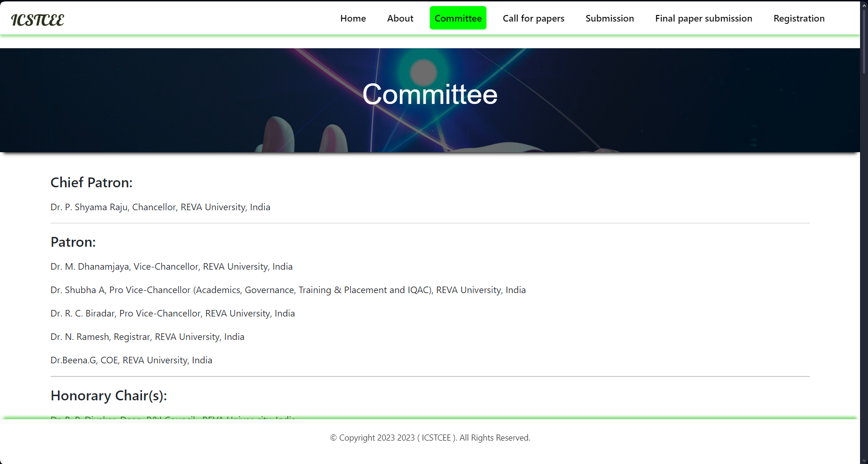Go to Registration page
The height and width of the screenshot is (464, 868).
coord(799,18)
